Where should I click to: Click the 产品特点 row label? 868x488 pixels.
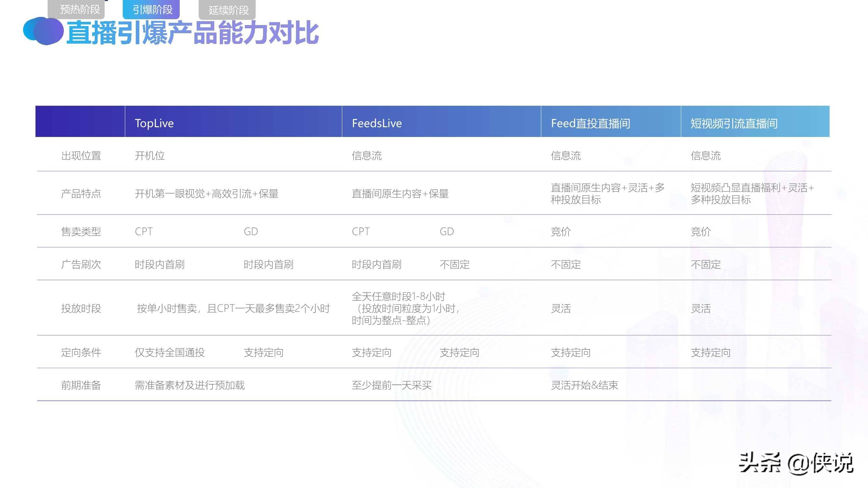point(81,193)
